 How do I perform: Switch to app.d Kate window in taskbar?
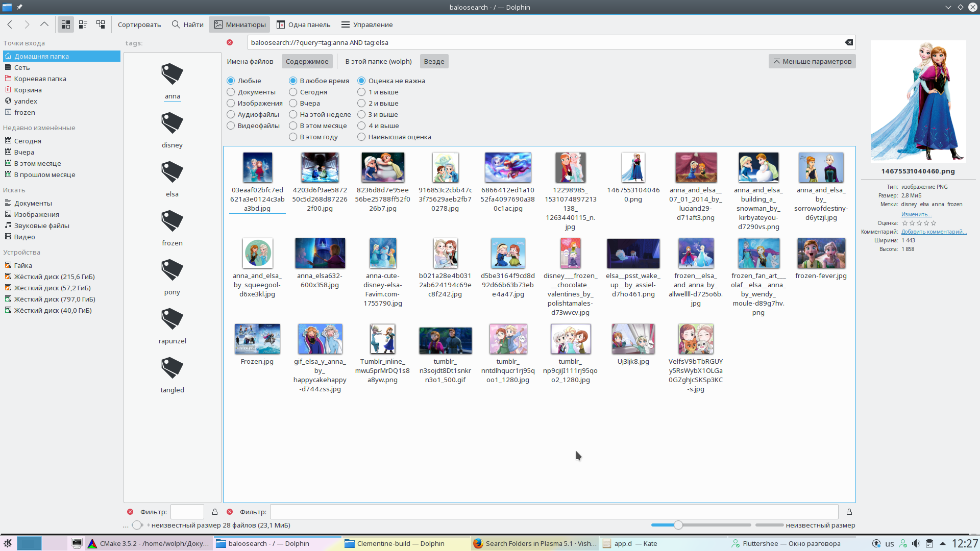662,543
